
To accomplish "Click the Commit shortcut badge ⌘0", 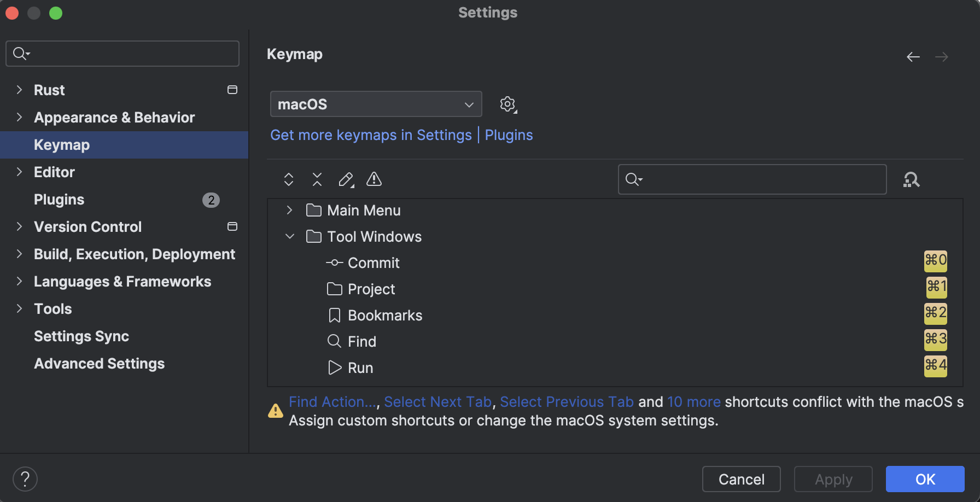I will (935, 261).
